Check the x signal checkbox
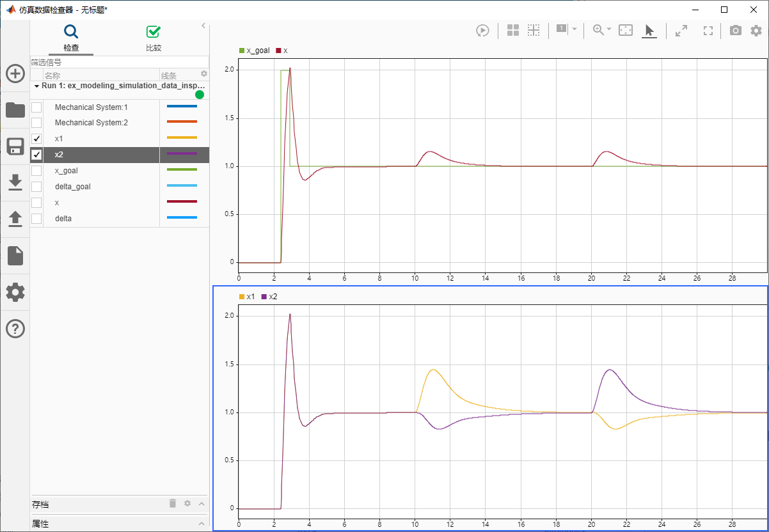This screenshot has width=769, height=532. click(x=36, y=203)
